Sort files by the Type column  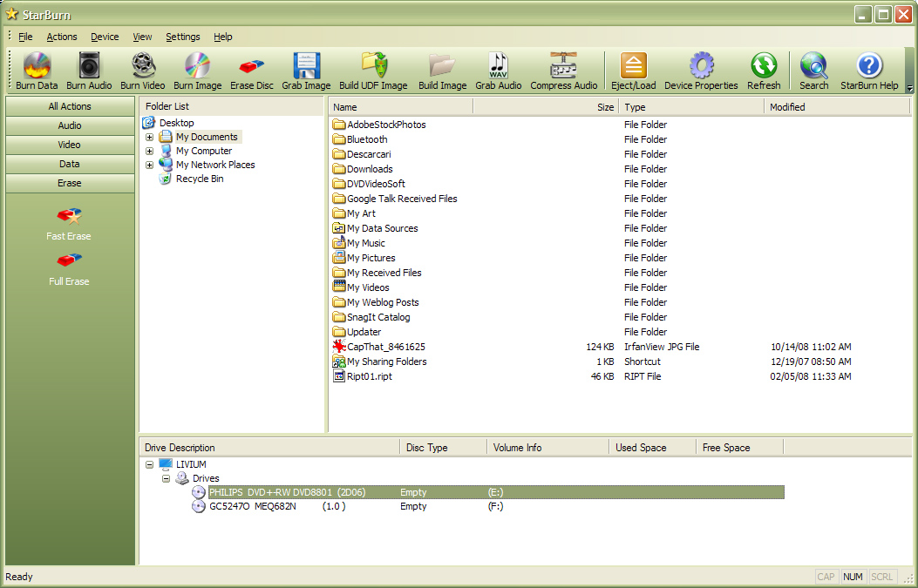pyautogui.click(x=691, y=107)
